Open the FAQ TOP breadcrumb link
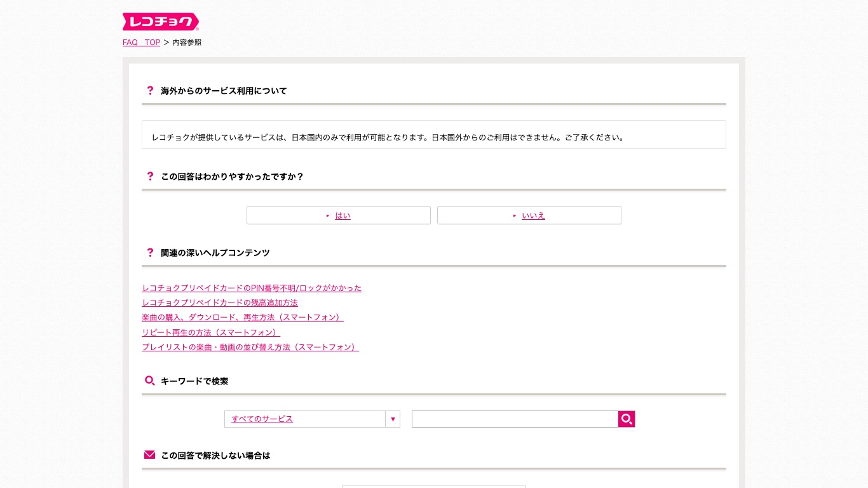 coord(141,43)
